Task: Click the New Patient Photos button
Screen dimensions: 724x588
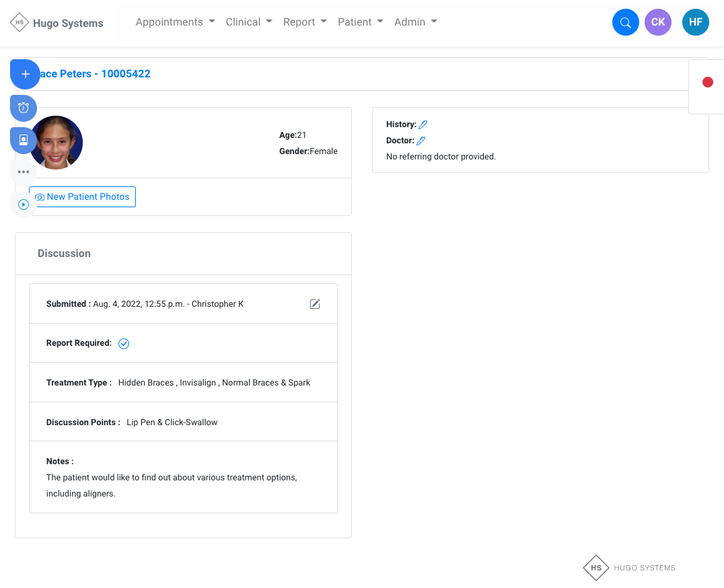Action: [83, 197]
